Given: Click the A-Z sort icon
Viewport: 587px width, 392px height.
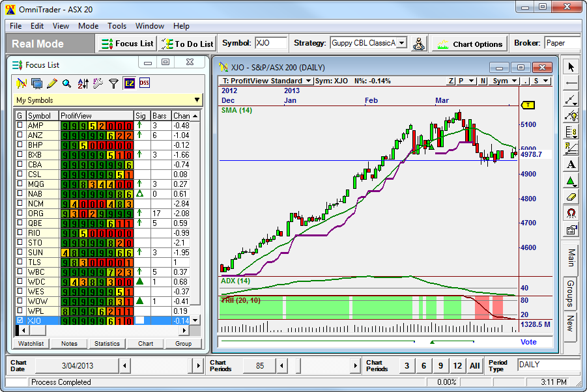Looking at the screenshot, I should tap(83, 83).
